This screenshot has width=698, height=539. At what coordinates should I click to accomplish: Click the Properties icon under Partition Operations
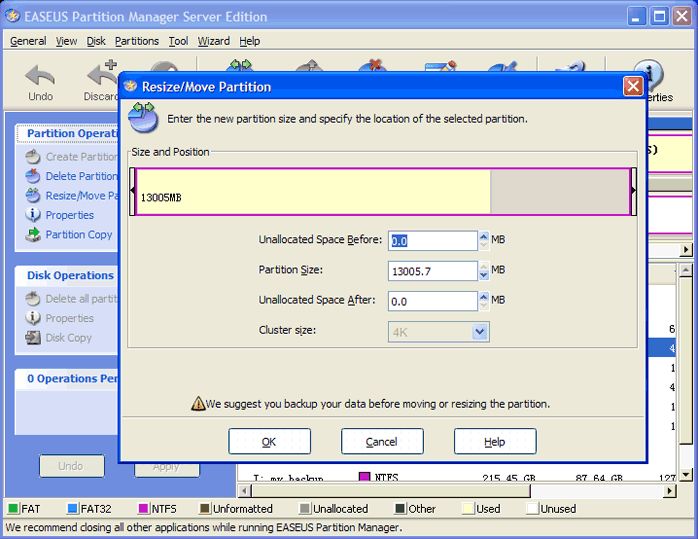point(33,215)
